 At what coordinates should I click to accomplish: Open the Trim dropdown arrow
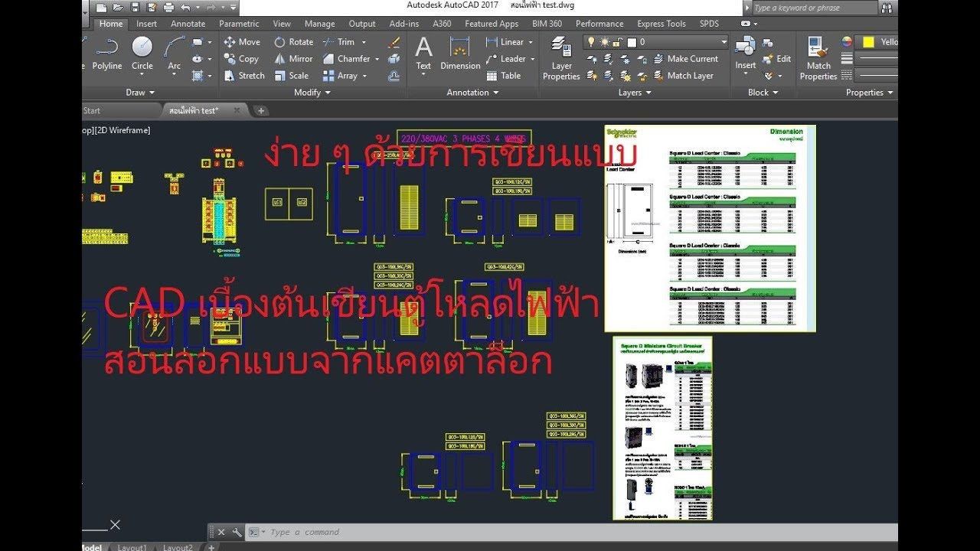pos(364,42)
